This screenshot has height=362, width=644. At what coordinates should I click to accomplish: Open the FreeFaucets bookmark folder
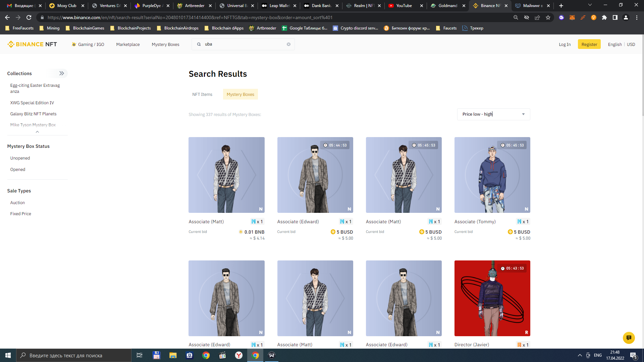(19, 28)
